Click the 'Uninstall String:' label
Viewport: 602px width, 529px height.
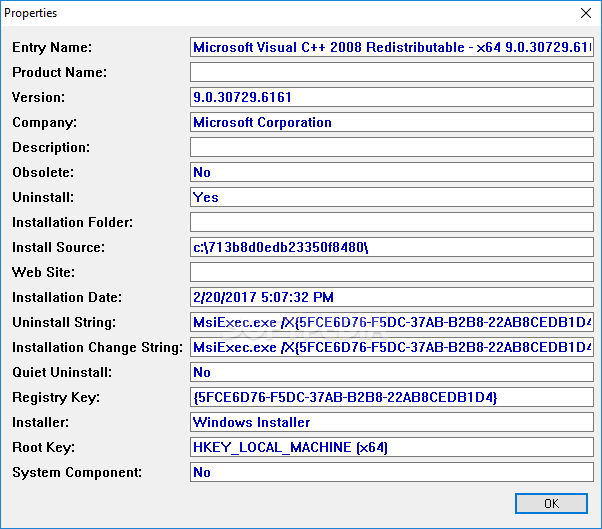click(x=64, y=322)
